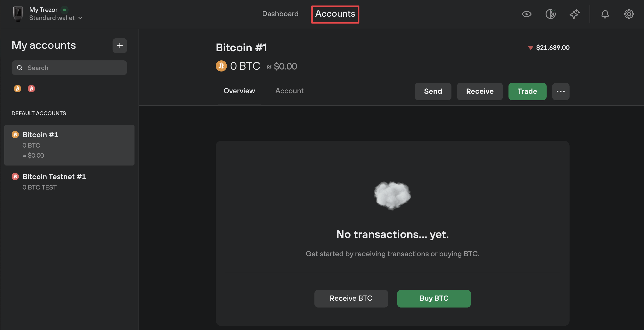Click the green Trade button
The height and width of the screenshot is (330, 644).
pyautogui.click(x=527, y=91)
